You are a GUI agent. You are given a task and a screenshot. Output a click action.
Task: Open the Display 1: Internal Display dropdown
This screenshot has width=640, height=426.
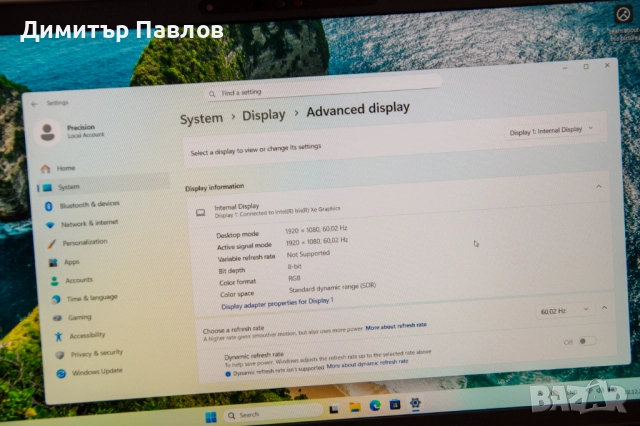[x=551, y=129]
